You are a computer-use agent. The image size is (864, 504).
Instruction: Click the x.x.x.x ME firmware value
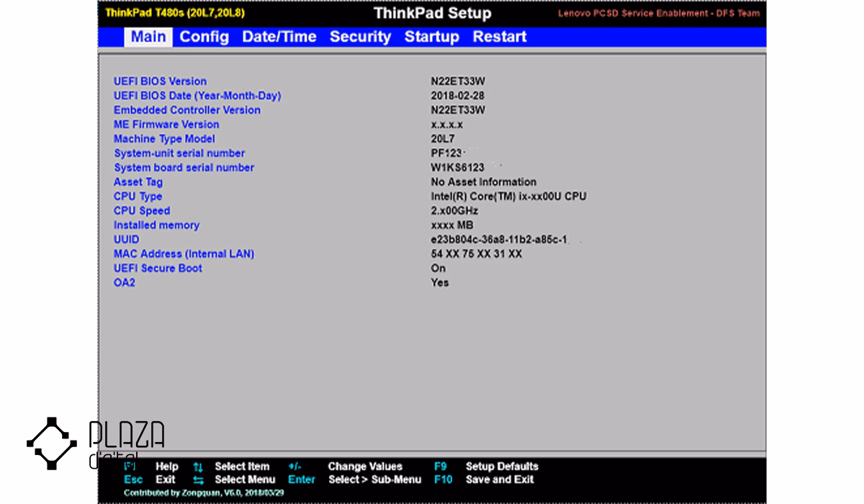pos(447,125)
